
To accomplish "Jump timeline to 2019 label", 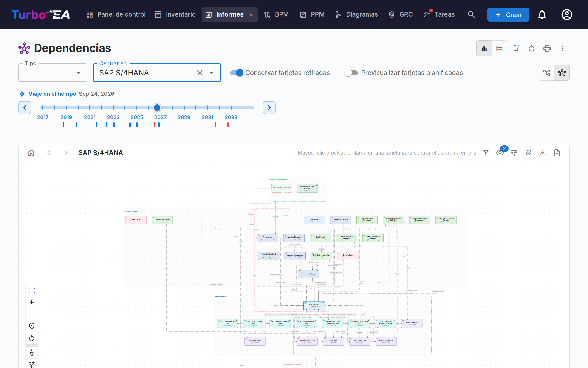I will 66,117.
